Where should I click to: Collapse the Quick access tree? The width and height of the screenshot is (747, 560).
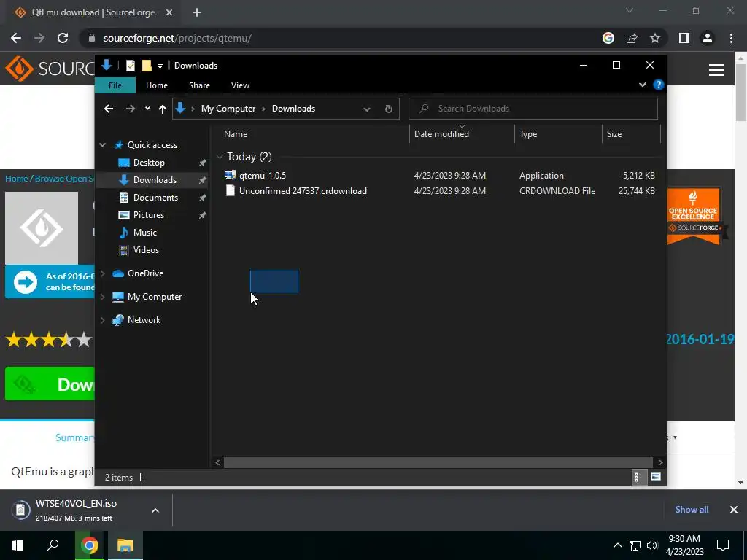click(x=102, y=145)
